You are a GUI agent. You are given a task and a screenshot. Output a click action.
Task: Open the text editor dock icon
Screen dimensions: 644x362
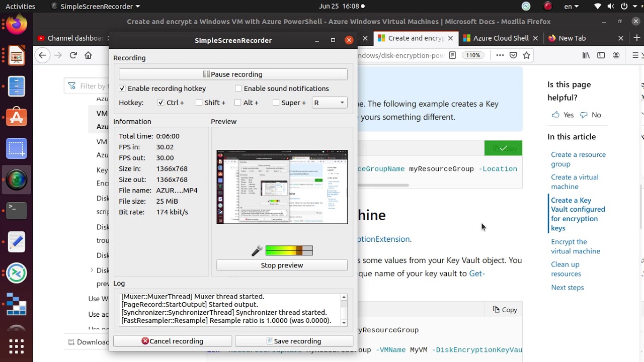16,241
